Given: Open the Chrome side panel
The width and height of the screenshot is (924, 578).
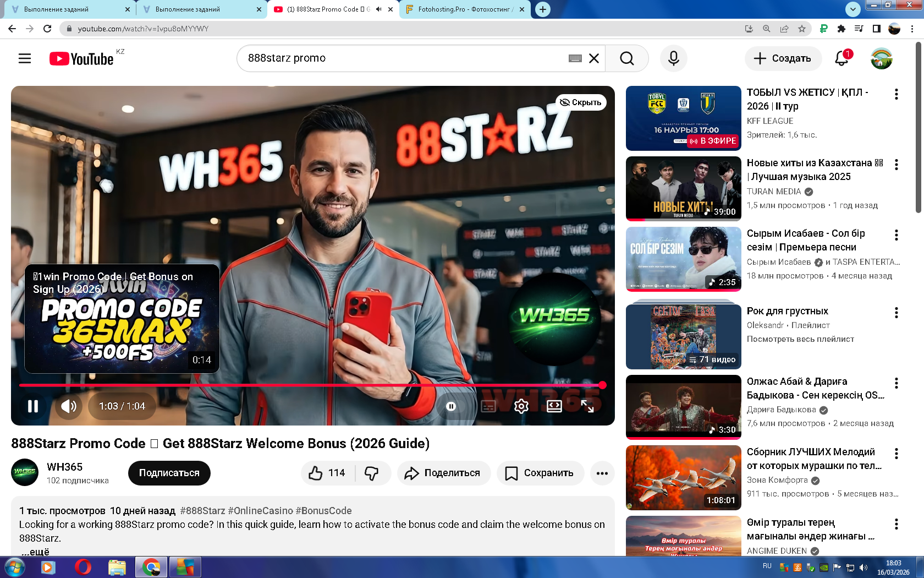Looking at the screenshot, I should [877, 29].
